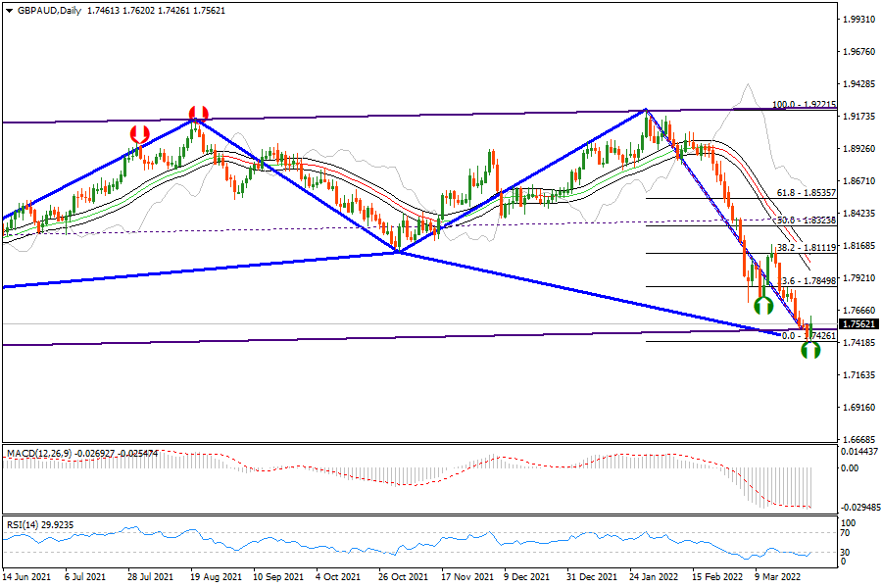882x588 pixels.
Task: Click the 1.99310 price on the price axis
Action: 859,20
